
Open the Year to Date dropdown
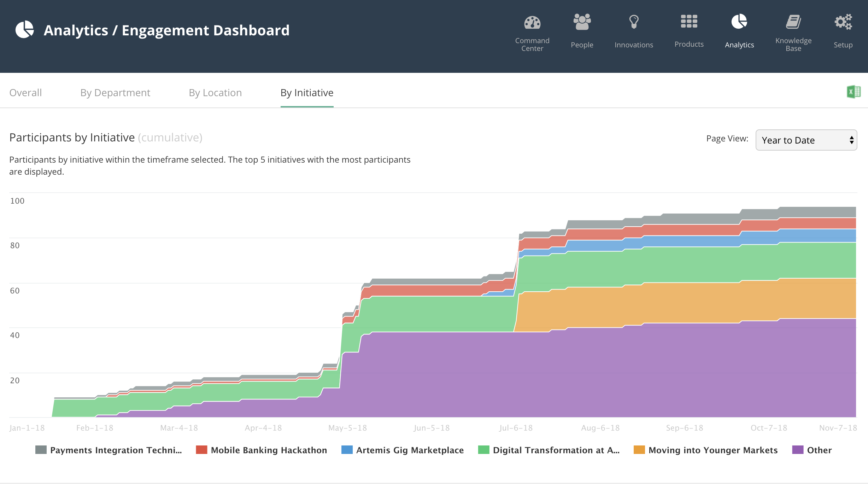click(806, 140)
